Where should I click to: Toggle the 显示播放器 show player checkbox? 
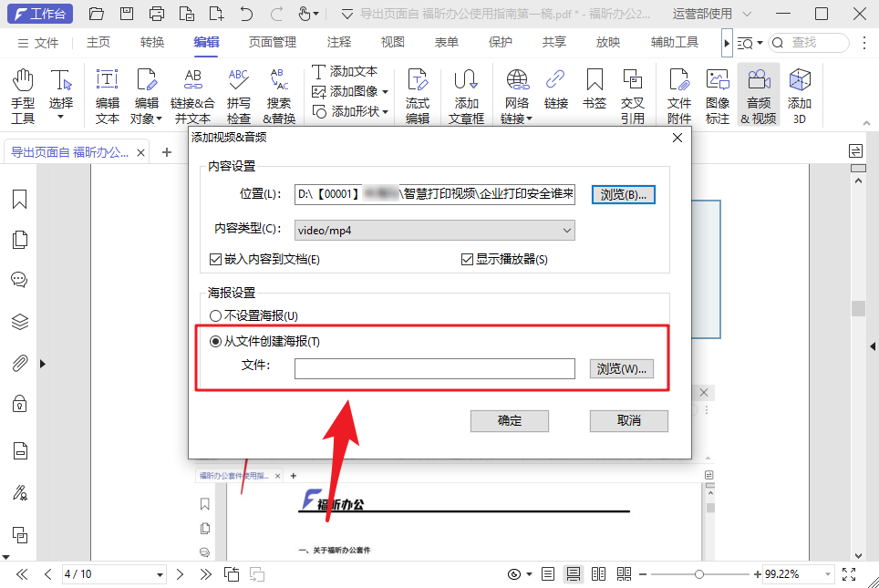pos(465,260)
